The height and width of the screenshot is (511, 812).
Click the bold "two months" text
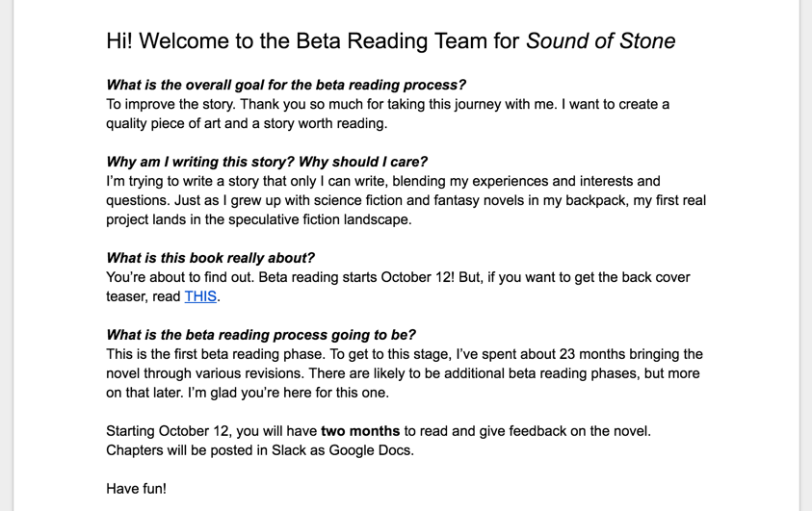pos(360,431)
